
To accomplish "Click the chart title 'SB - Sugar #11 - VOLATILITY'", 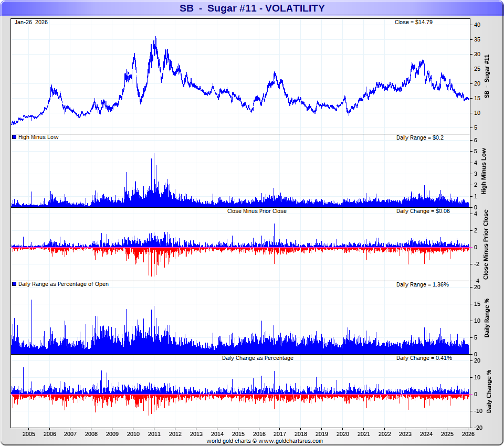I will click(x=252, y=8).
